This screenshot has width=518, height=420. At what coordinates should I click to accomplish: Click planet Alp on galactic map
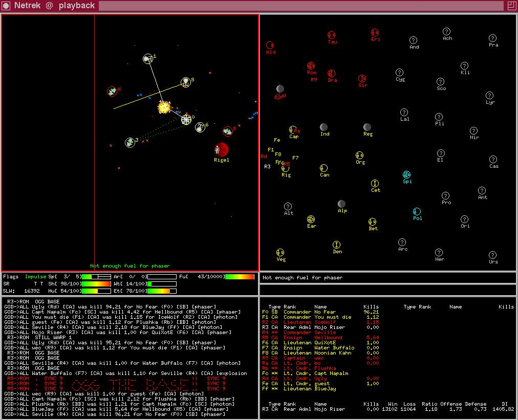point(341,204)
